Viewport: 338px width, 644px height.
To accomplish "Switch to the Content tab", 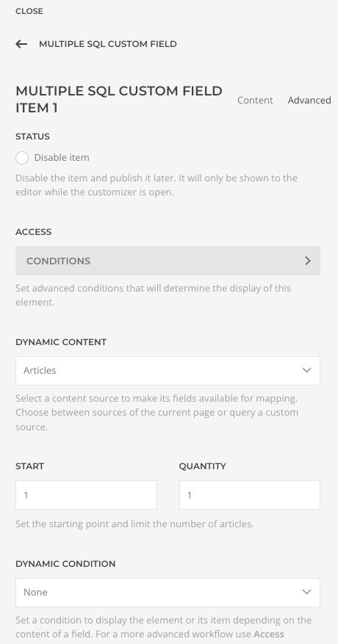I will point(255,100).
